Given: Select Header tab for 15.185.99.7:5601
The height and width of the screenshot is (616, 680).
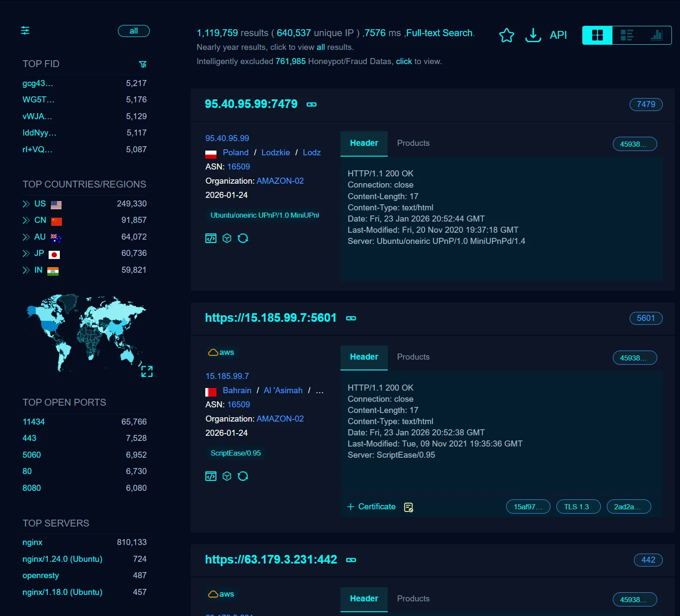Looking at the screenshot, I should pyautogui.click(x=364, y=357).
